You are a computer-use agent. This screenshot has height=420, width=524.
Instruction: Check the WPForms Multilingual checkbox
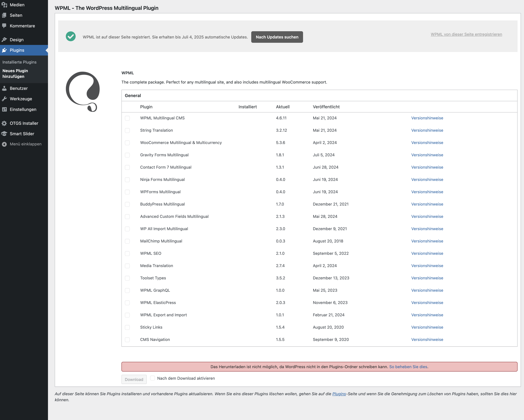pyautogui.click(x=127, y=192)
